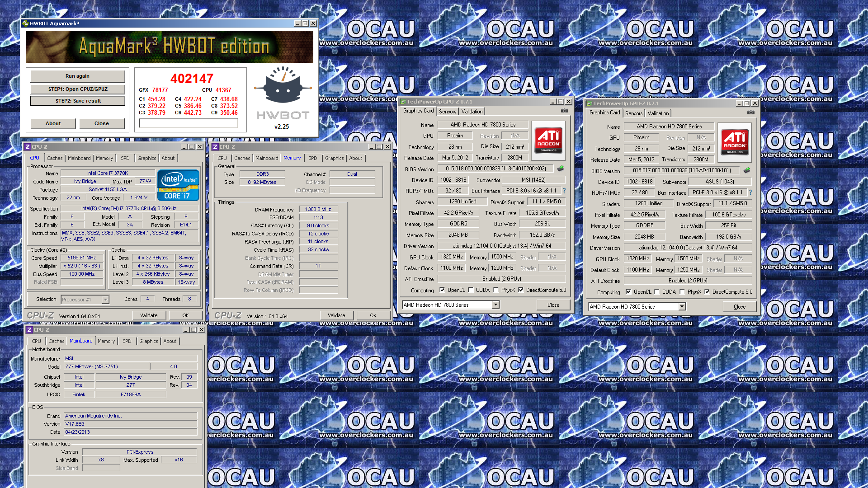Select Sensors tab in right GPU-Z window
This screenshot has height=488, width=868.
pos(634,113)
